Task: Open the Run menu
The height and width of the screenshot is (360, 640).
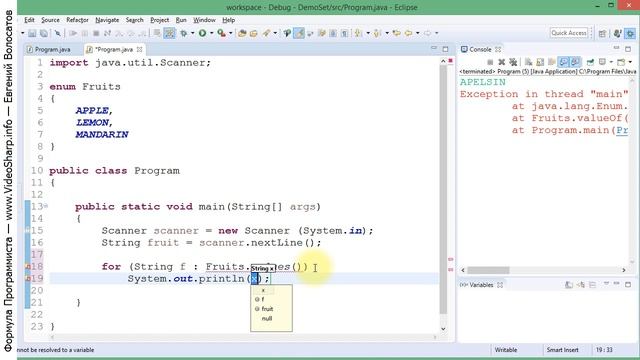Action: [181, 20]
